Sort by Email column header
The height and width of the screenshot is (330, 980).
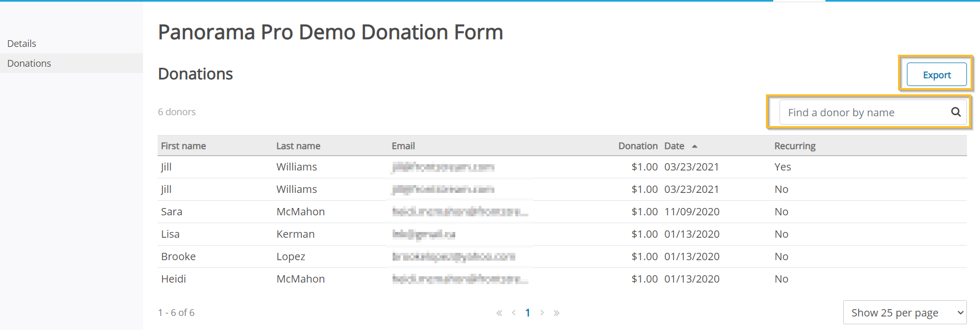403,146
